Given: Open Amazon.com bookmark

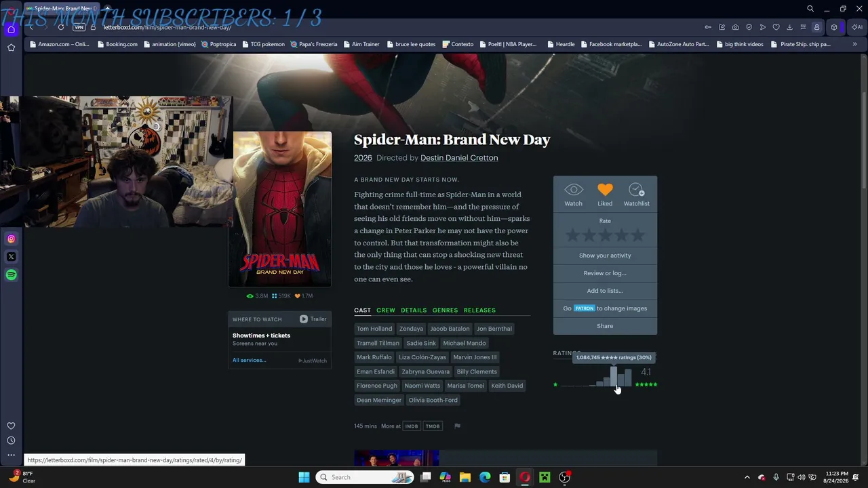Looking at the screenshot, I should [58, 44].
